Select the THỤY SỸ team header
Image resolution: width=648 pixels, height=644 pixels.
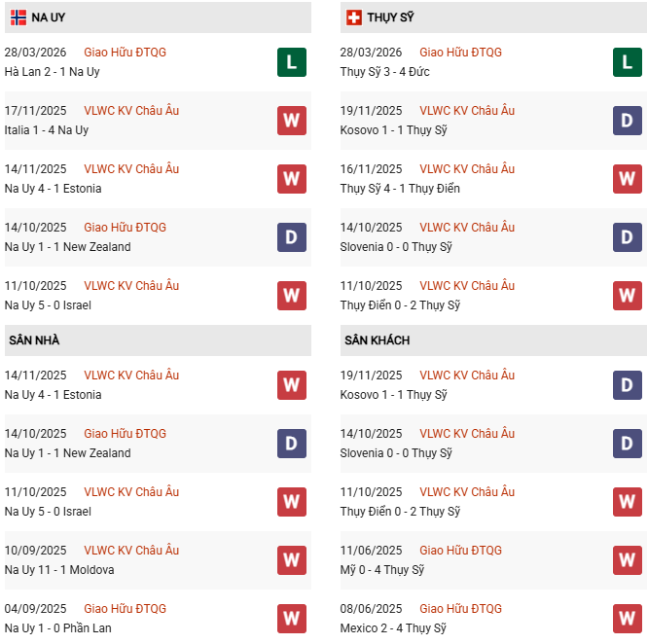(x=393, y=18)
